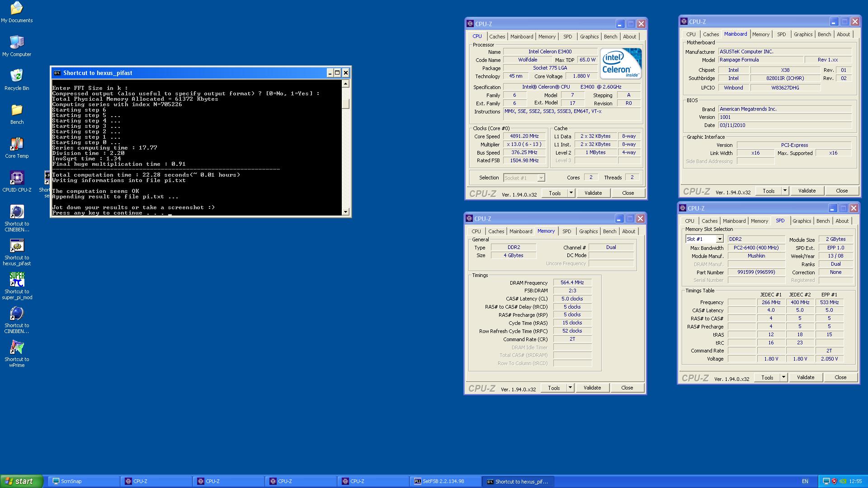The height and width of the screenshot is (488, 868).
Task: Open Tools dropdown arrow in SPD window
Action: pos(783,377)
